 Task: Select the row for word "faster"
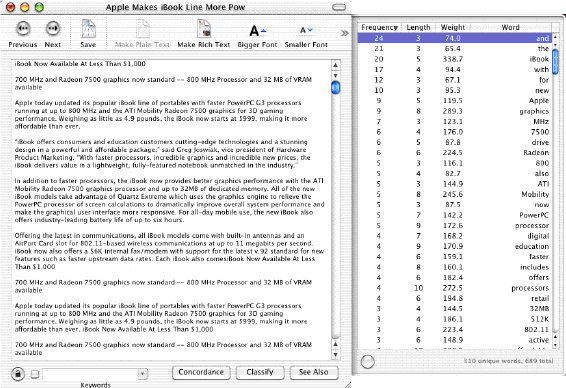pos(454,257)
